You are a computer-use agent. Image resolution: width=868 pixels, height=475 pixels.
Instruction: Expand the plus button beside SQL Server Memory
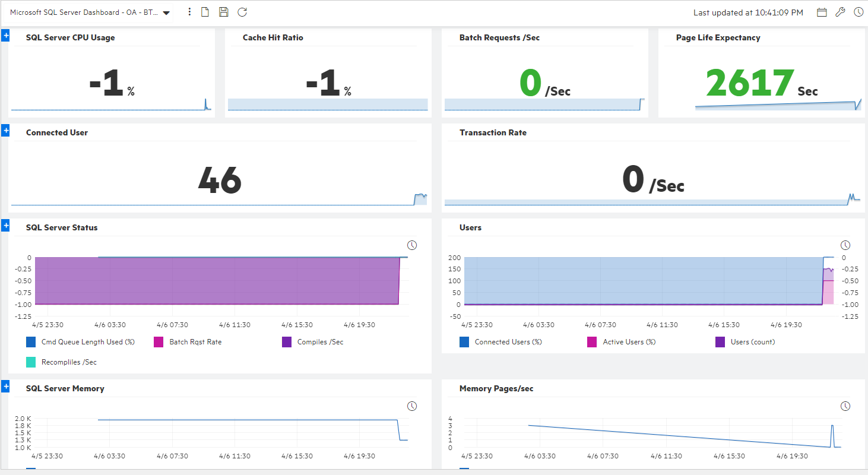(x=5, y=387)
